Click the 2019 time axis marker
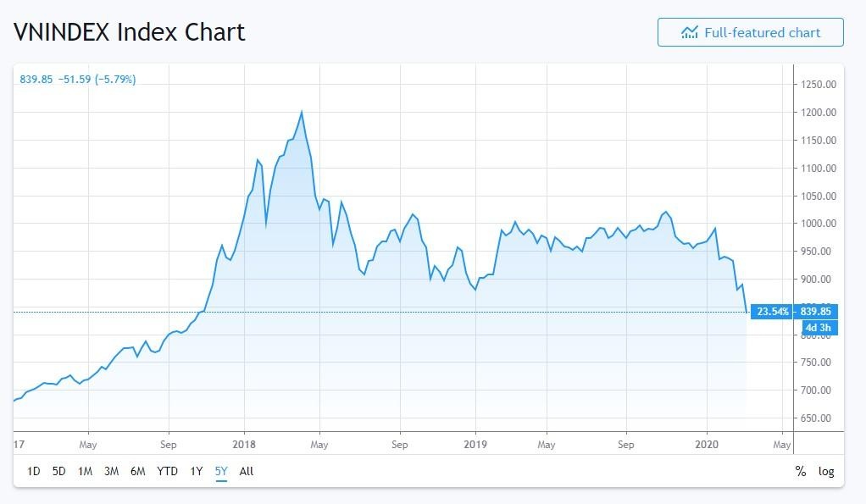The height and width of the screenshot is (504, 866). point(475,443)
